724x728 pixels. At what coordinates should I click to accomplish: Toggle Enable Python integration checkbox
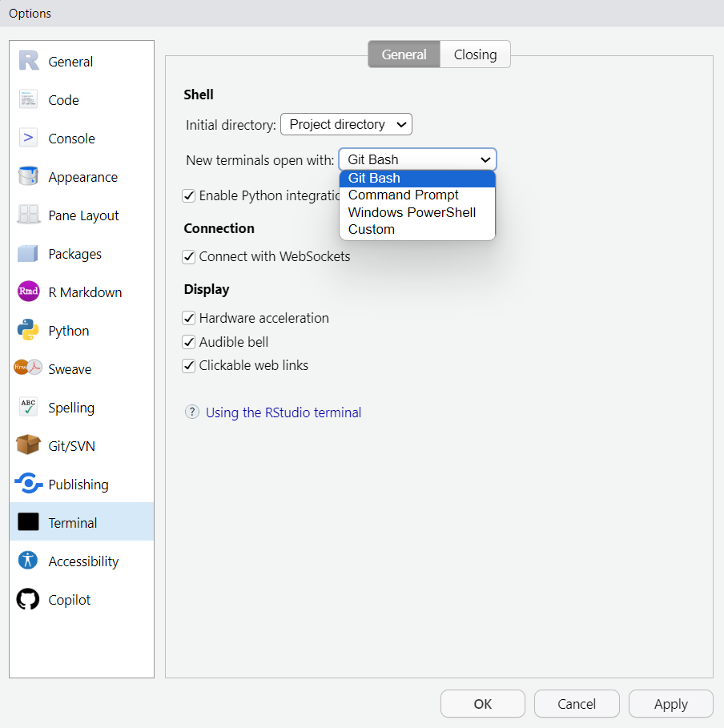pyautogui.click(x=188, y=195)
